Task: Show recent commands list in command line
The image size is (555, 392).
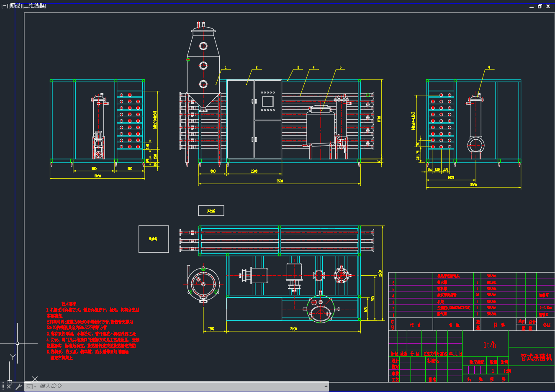Action: tap(31, 386)
